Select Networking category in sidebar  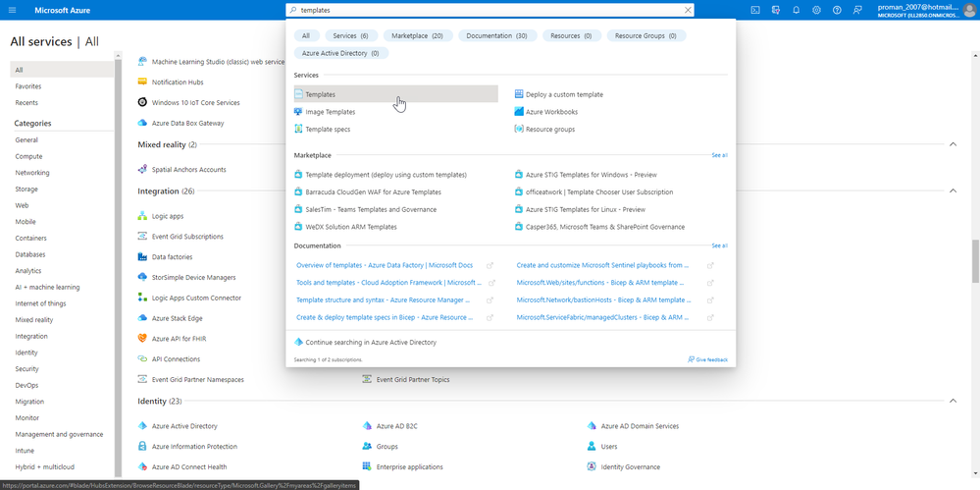pos(31,173)
